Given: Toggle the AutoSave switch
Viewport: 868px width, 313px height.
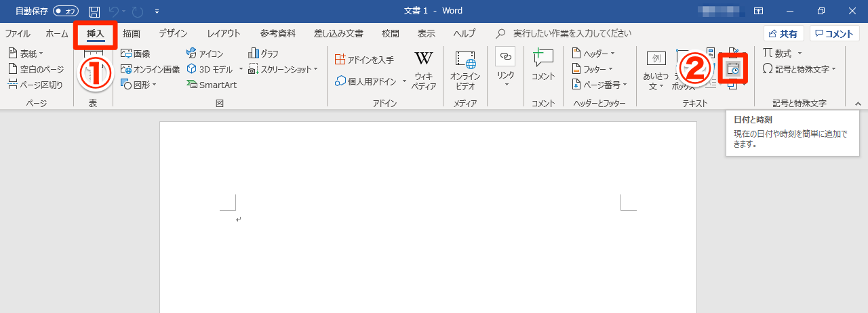Looking at the screenshot, I should [66, 12].
